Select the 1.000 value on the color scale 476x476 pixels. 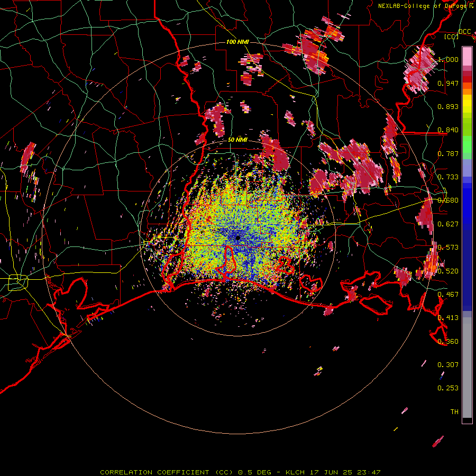pos(448,59)
